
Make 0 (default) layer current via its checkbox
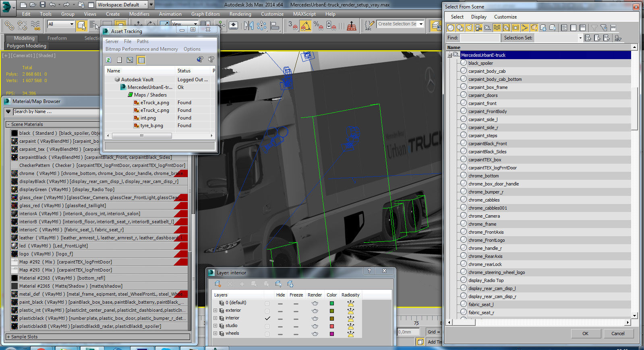click(x=267, y=303)
